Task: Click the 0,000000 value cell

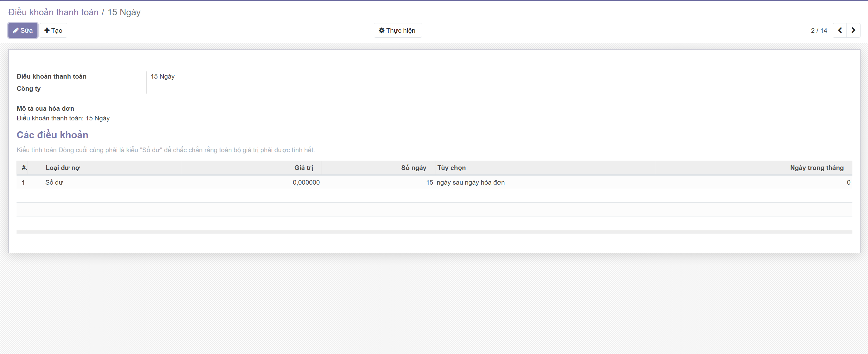Action: coord(306,182)
